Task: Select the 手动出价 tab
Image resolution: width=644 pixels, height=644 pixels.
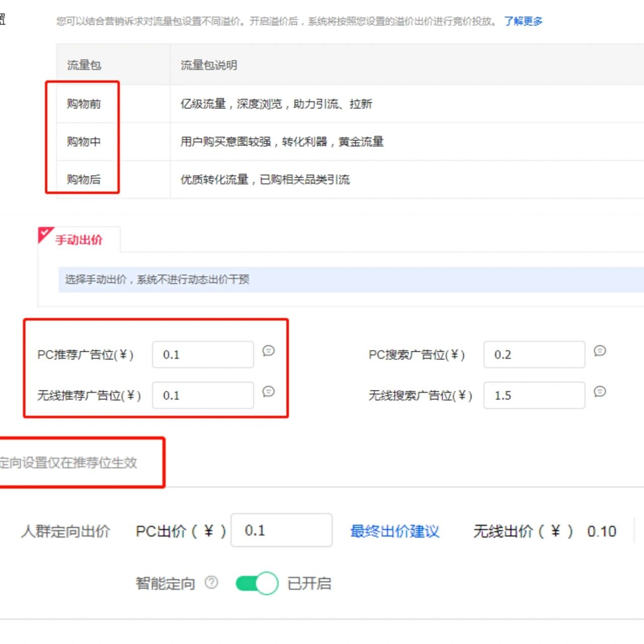Action: 78,240
